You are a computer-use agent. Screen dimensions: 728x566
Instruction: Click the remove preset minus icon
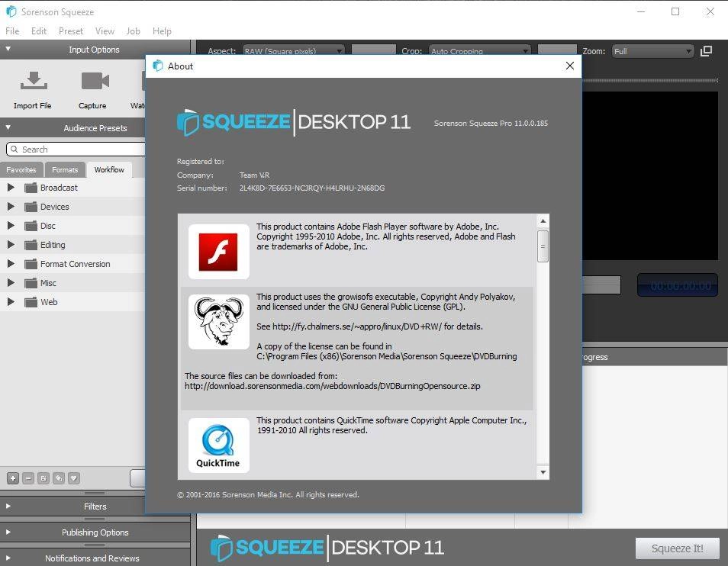28,478
